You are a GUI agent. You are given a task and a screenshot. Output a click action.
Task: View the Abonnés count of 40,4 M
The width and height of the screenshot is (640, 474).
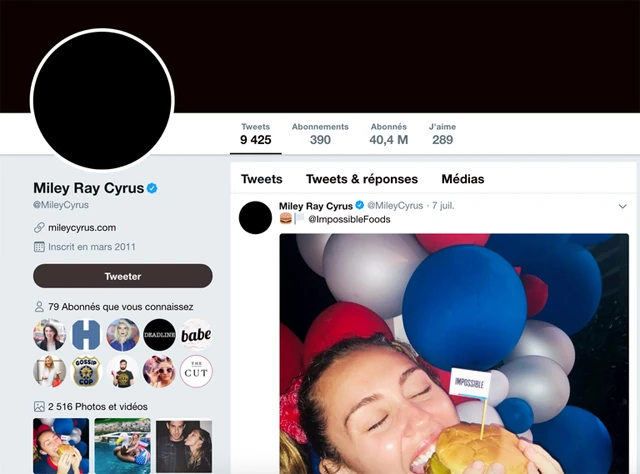point(389,134)
